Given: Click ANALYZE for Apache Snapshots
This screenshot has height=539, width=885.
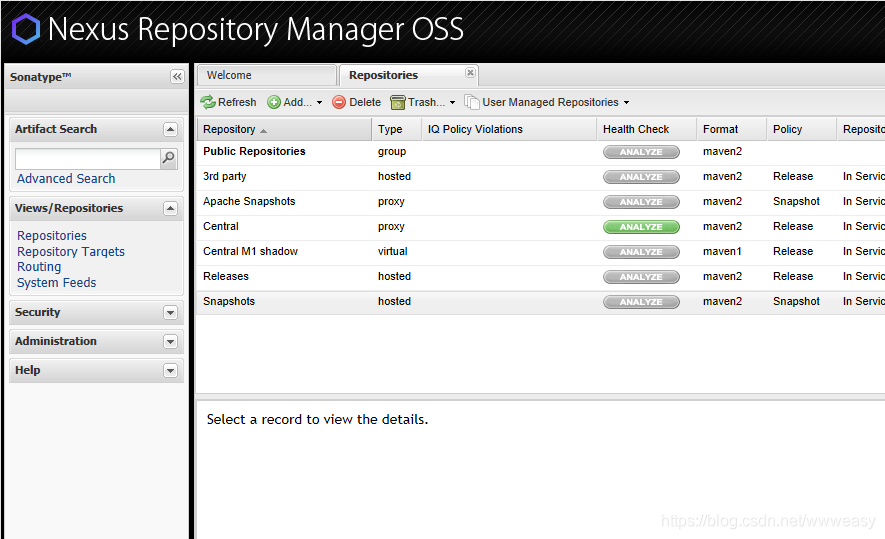Looking at the screenshot, I should pyautogui.click(x=641, y=201).
